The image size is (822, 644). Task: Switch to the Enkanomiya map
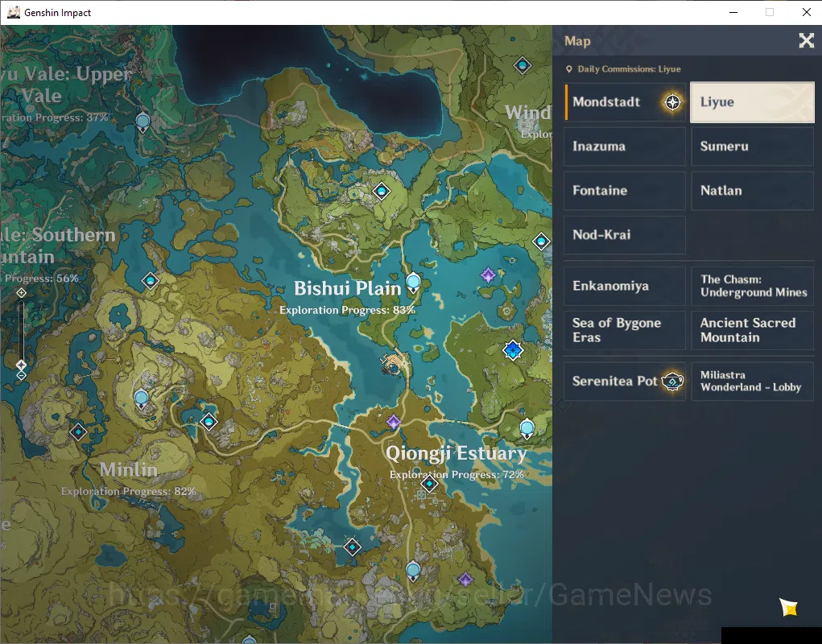point(625,286)
